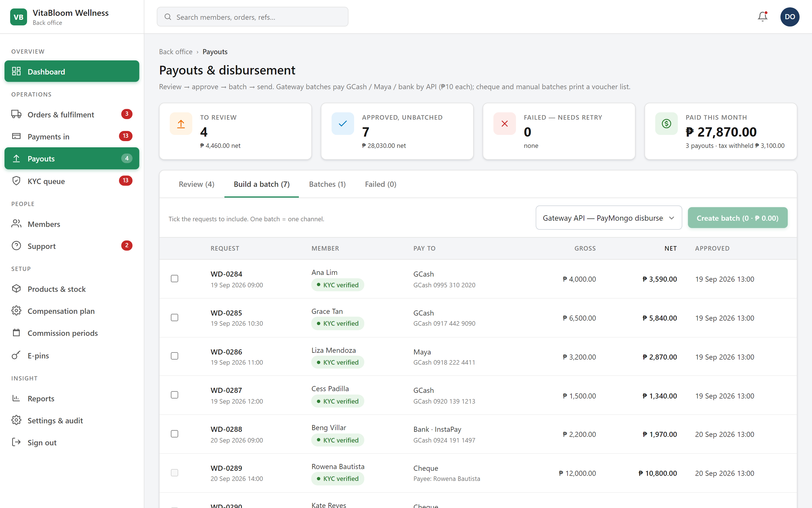
Task: Tick the checkbox for WD-0284
Action: pyautogui.click(x=175, y=279)
